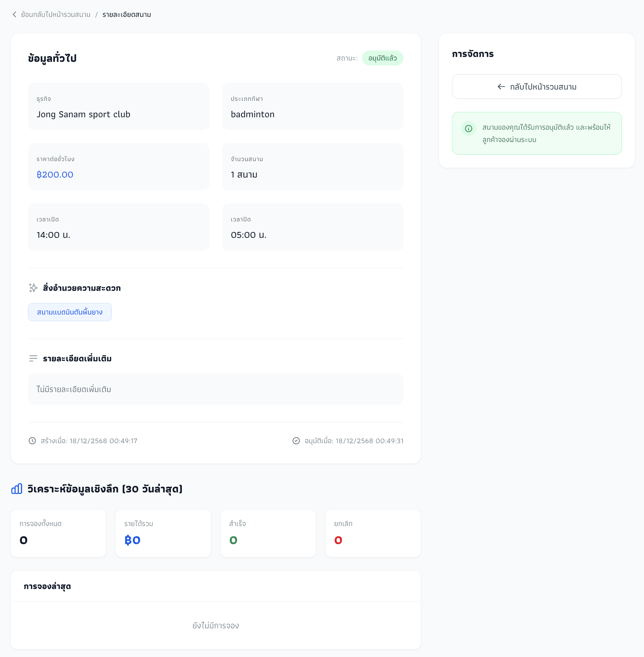The height and width of the screenshot is (657, 644).
Task: Click the lines icon beside รายละเอียดเพิ่มเติม
Action: [33, 358]
